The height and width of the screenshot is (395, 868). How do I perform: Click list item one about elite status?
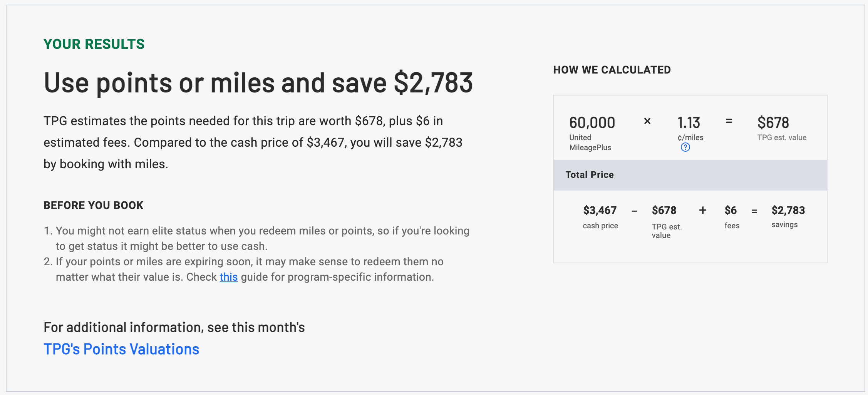coord(263,238)
